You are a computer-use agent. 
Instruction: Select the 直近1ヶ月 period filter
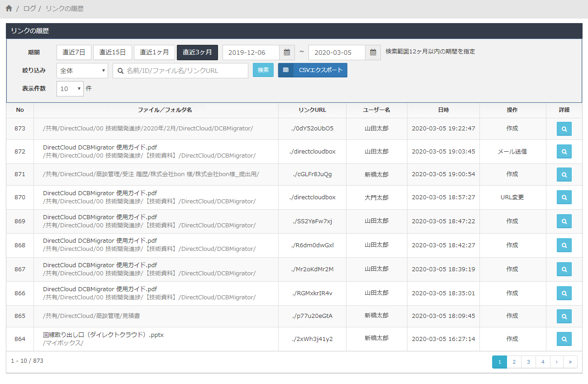tap(154, 53)
